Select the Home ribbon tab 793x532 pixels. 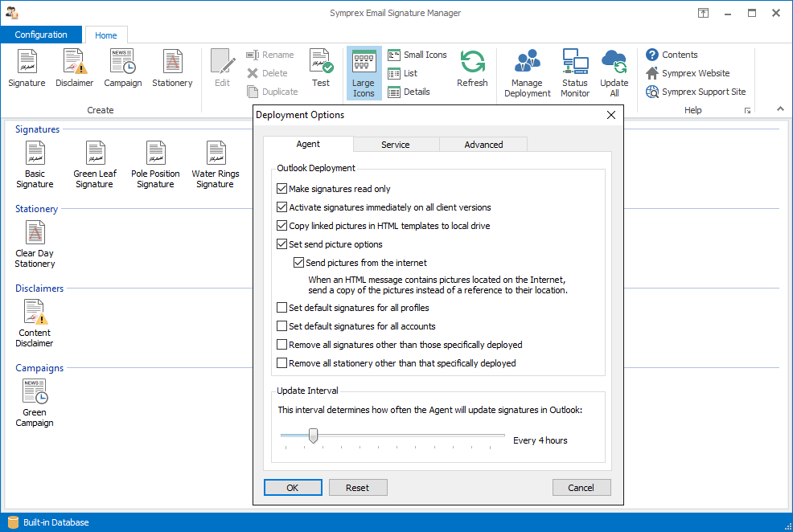click(x=106, y=35)
